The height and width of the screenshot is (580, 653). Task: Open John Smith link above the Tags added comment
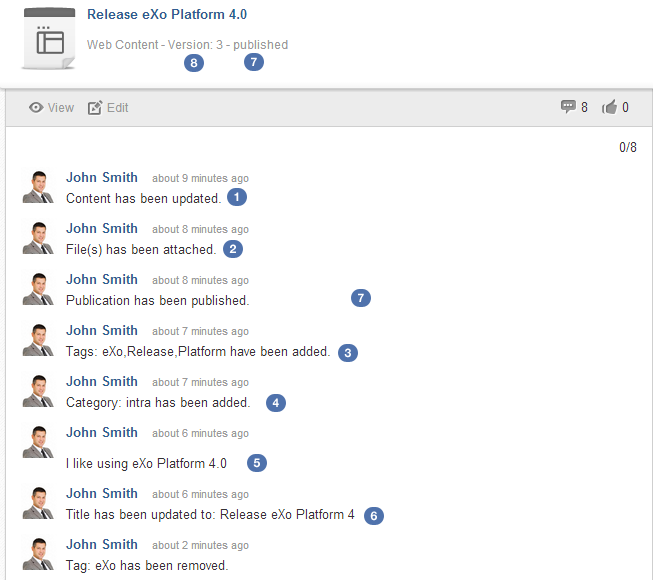click(x=102, y=330)
